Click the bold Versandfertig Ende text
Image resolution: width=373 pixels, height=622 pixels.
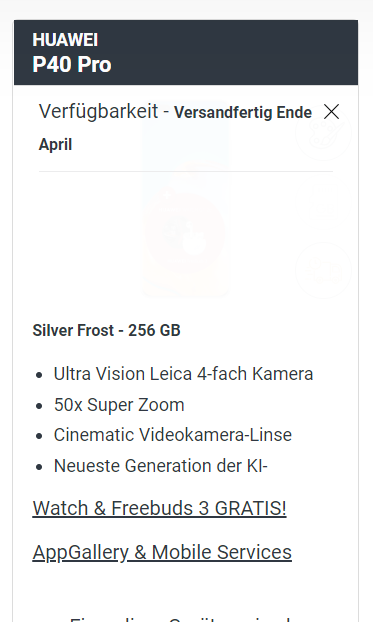click(243, 113)
